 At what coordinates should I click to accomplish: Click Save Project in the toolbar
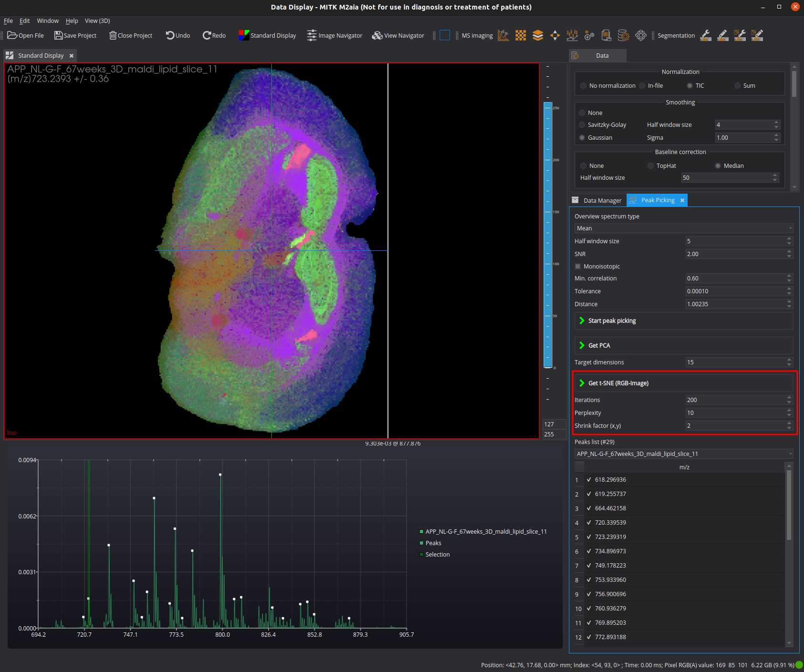coord(75,35)
